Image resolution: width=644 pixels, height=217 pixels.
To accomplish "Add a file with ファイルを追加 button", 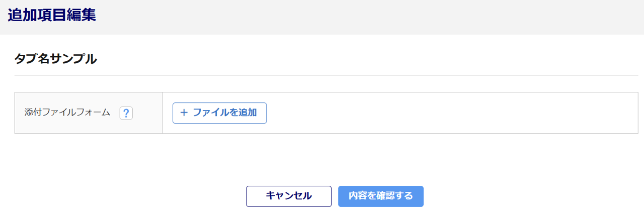I will pos(219,113).
